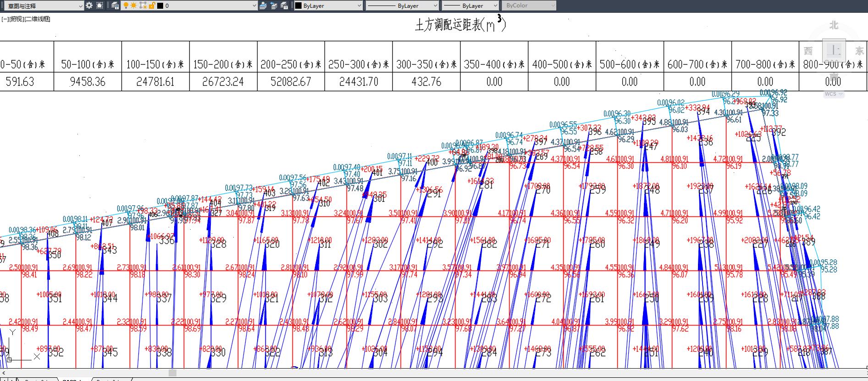Click the header cell 600-700(含)米
Viewport: 868px width, 381px height.
[x=697, y=65]
